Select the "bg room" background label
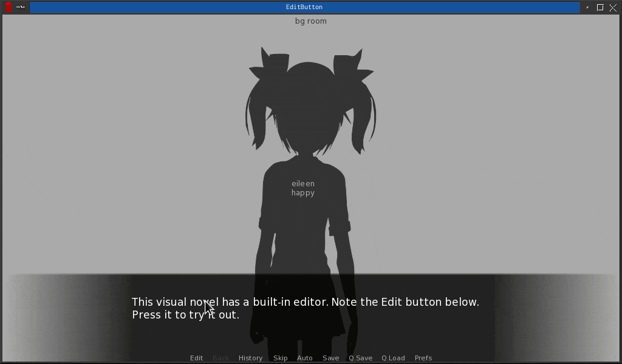This screenshot has height=364, width=622. click(310, 21)
